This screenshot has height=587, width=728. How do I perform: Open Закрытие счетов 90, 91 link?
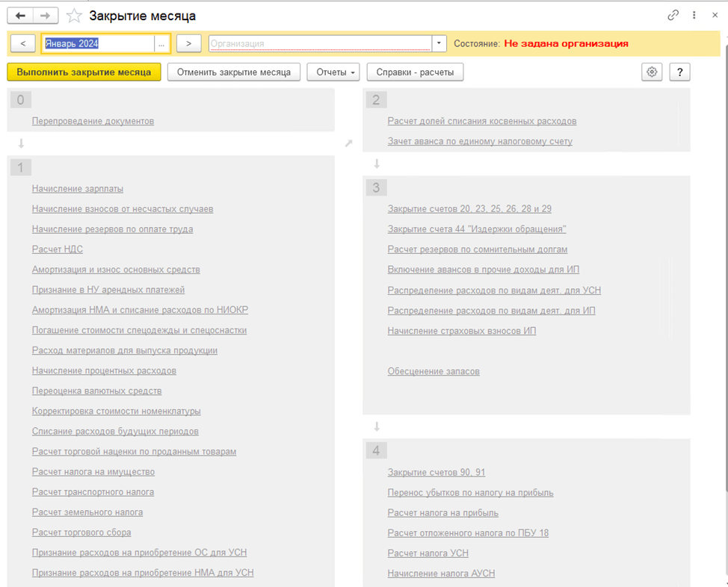pyautogui.click(x=436, y=472)
